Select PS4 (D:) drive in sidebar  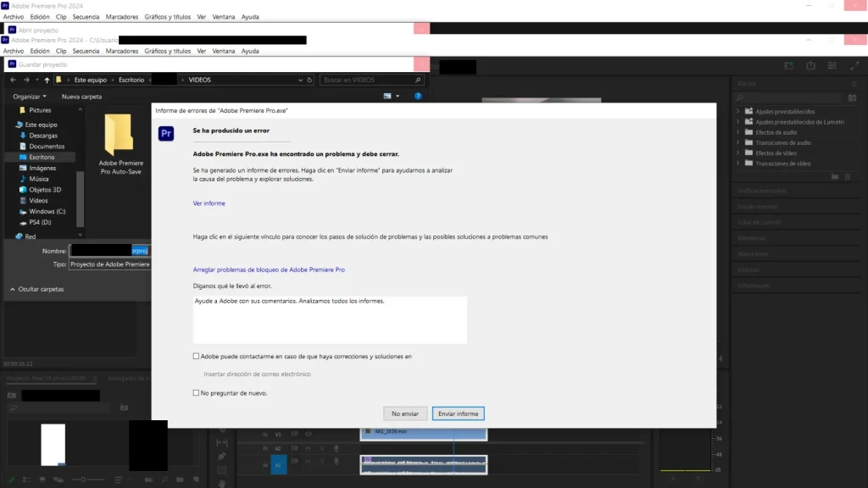tap(41, 222)
